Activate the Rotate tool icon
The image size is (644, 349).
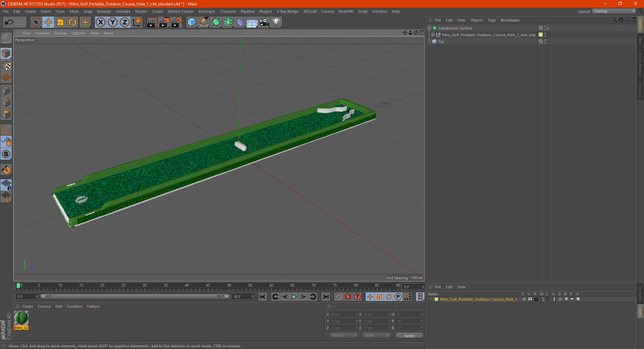[x=72, y=22]
